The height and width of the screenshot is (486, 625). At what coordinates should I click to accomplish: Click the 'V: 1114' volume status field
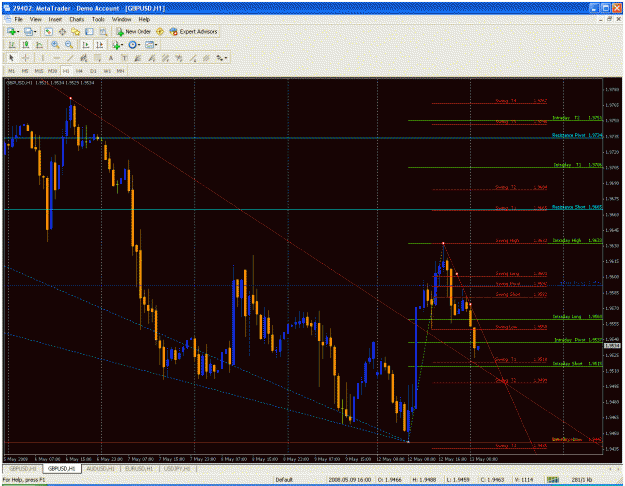(524, 480)
